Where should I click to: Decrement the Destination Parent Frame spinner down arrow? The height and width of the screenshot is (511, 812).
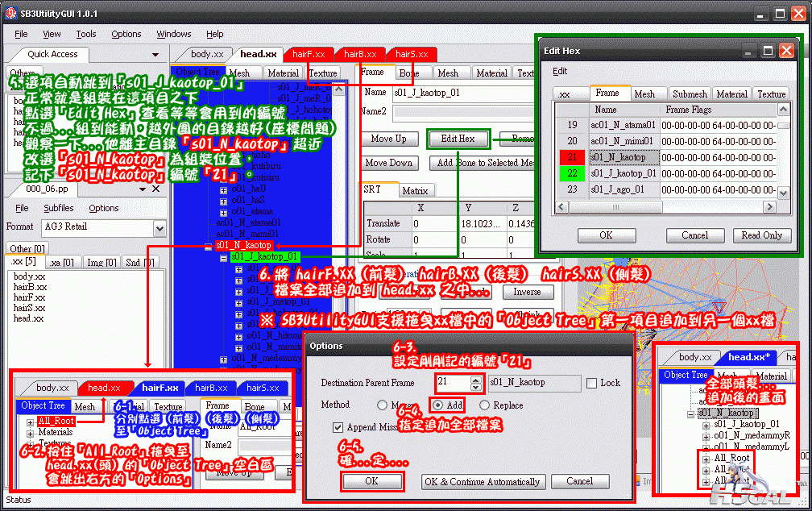(476, 387)
